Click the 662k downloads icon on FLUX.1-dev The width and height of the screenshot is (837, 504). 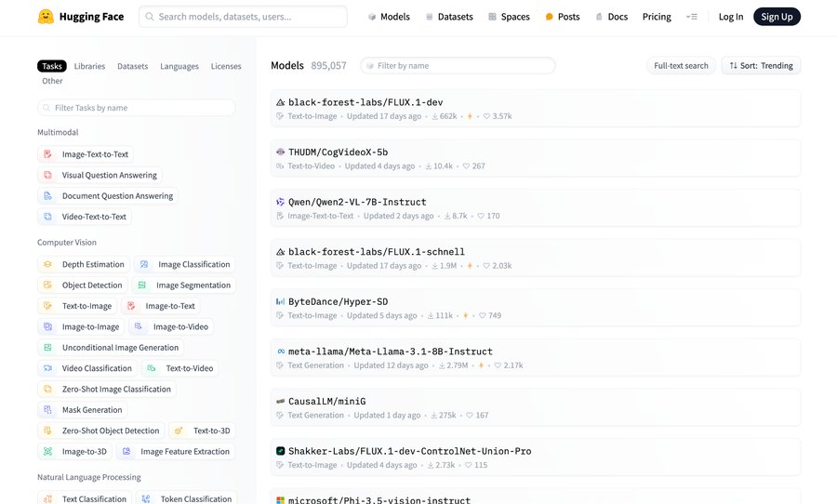pyautogui.click(x=435, y=116)
